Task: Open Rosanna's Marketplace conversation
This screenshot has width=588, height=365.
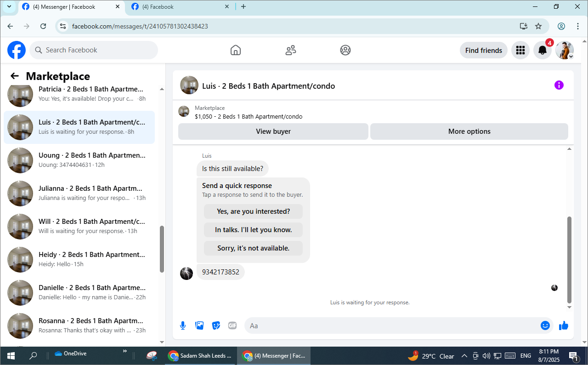Action: pyautogui.click(x=79, y=326)
